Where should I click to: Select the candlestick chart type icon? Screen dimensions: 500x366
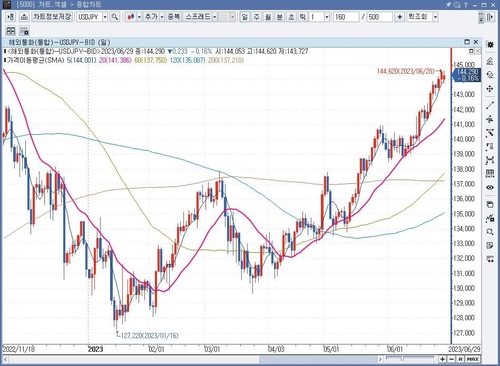(131, 17)
